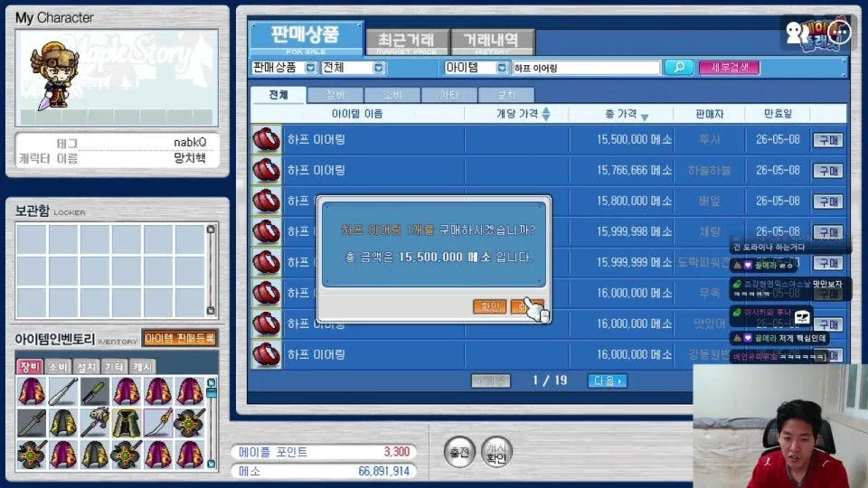Click the 판매자 column header
Image resolution: width=868 pixels, height=488 pixels.
coord(709,114)
